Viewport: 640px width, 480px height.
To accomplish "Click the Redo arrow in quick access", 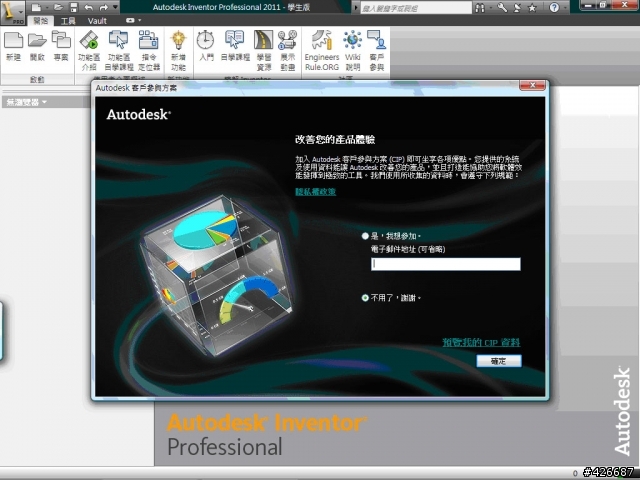I will (x=104, y=7).
